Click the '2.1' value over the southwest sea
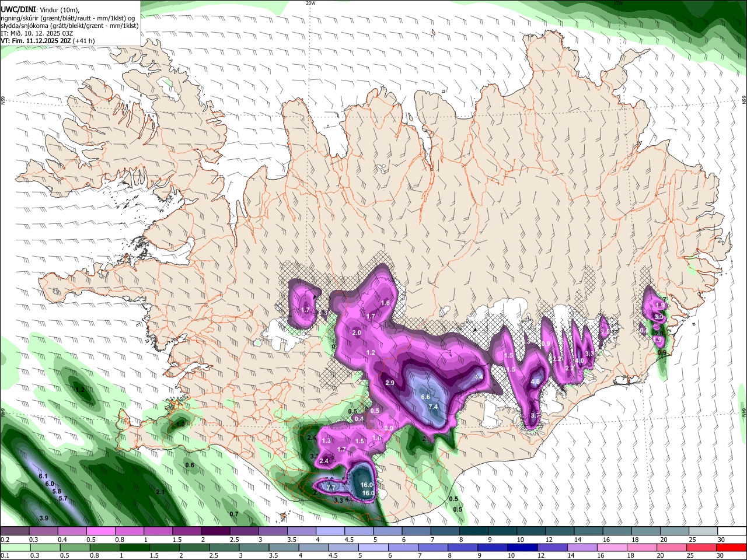This screenshot has height=560, width=747. tap(160, 492)
